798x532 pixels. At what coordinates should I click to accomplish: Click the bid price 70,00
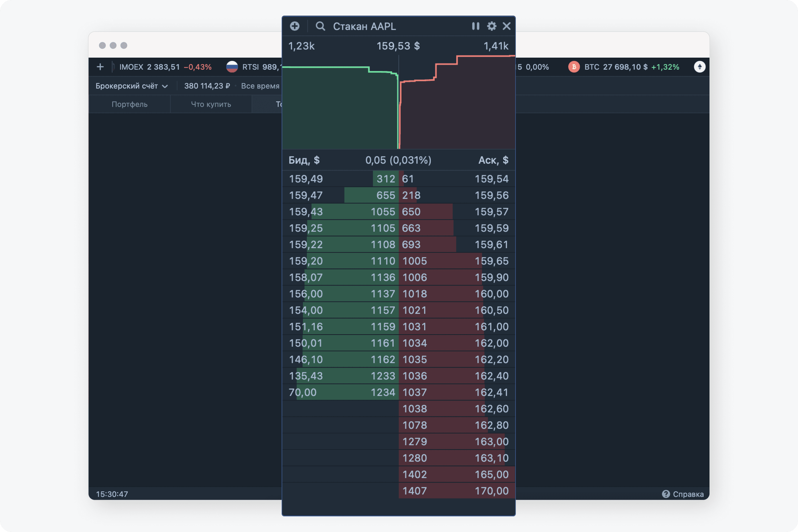click(x=302, y=392)
